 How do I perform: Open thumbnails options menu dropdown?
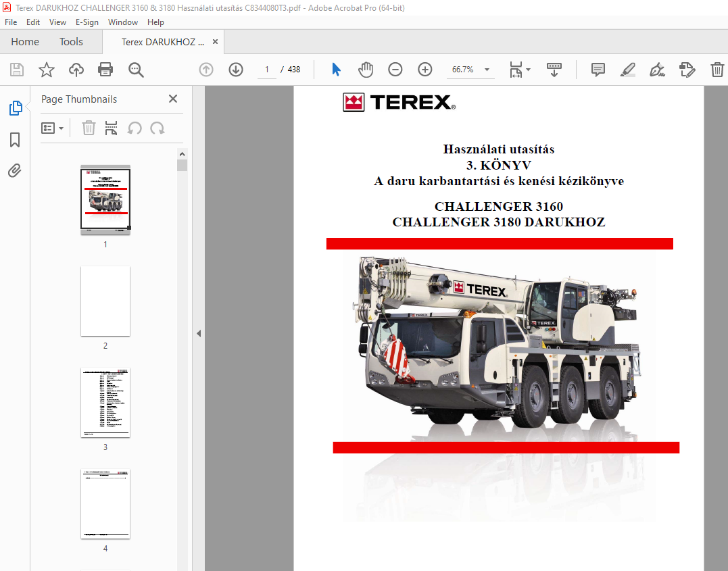[52, 128]
